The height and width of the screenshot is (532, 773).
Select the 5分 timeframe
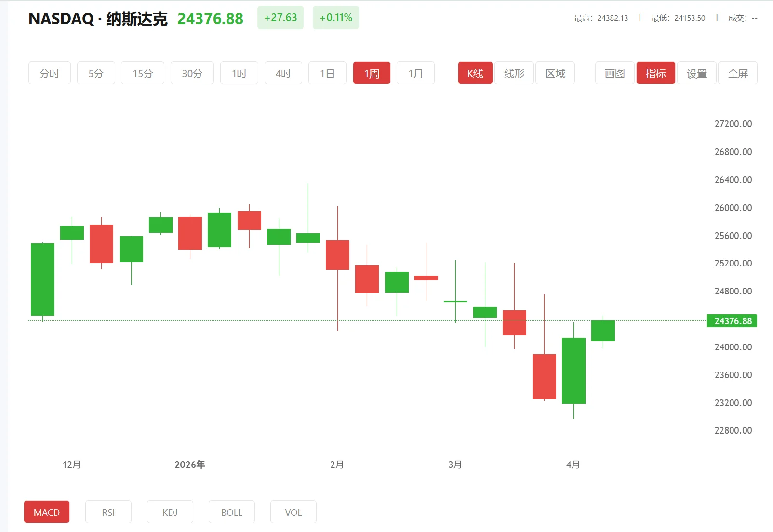tap(96, 73)
